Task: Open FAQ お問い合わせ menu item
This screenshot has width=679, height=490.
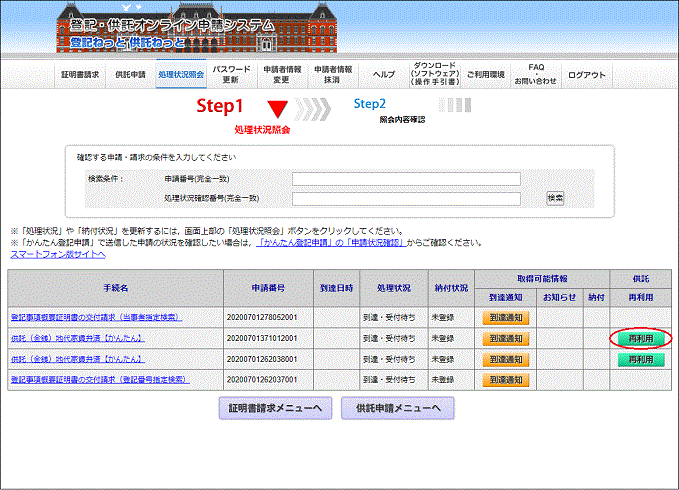Action: [x=536, y=74]
